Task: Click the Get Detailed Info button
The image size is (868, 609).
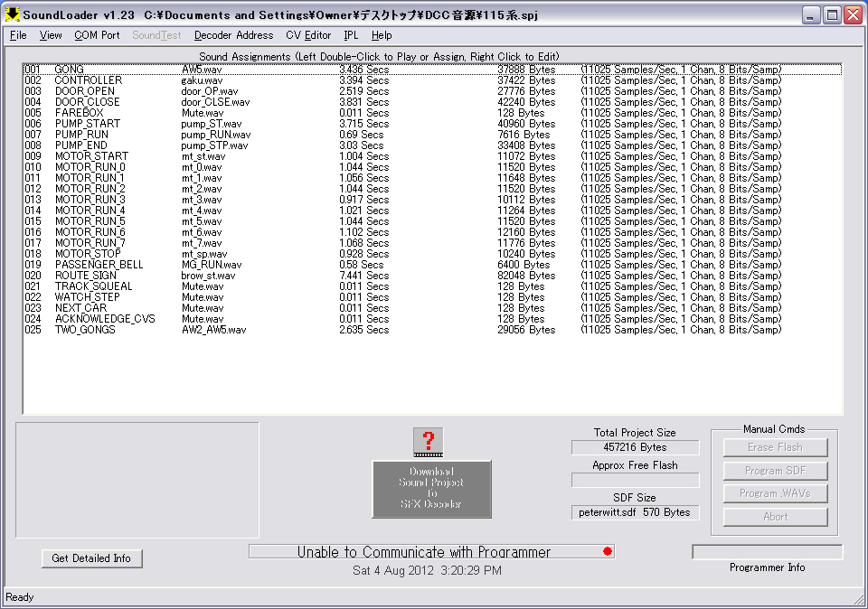Action: [x=91, y=558]
